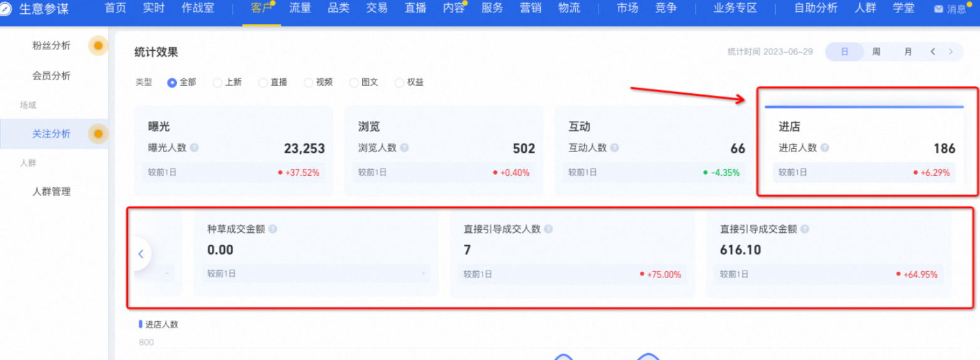The image size is (980, 360).
Task: Go to next date with right chevron
Action: 951,52
